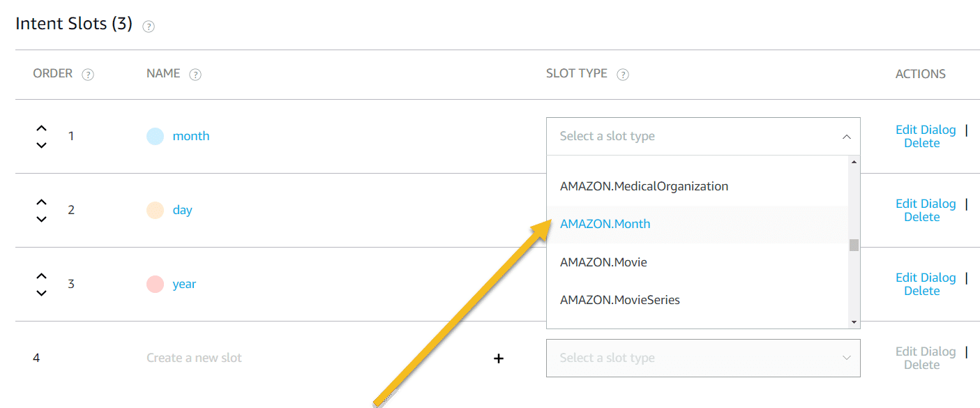Click the ORDER column help icon
Screen dimensions: 980x408
pos(88,75)
